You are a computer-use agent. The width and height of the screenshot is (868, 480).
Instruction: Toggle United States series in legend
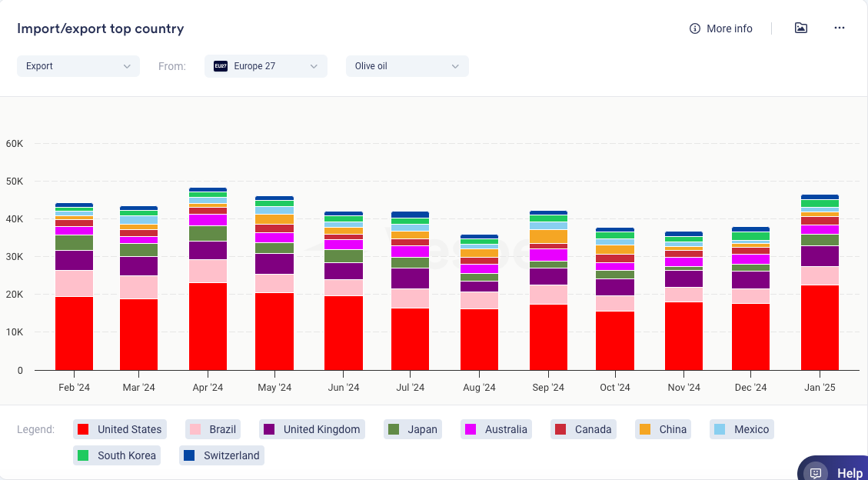(120, 429)
